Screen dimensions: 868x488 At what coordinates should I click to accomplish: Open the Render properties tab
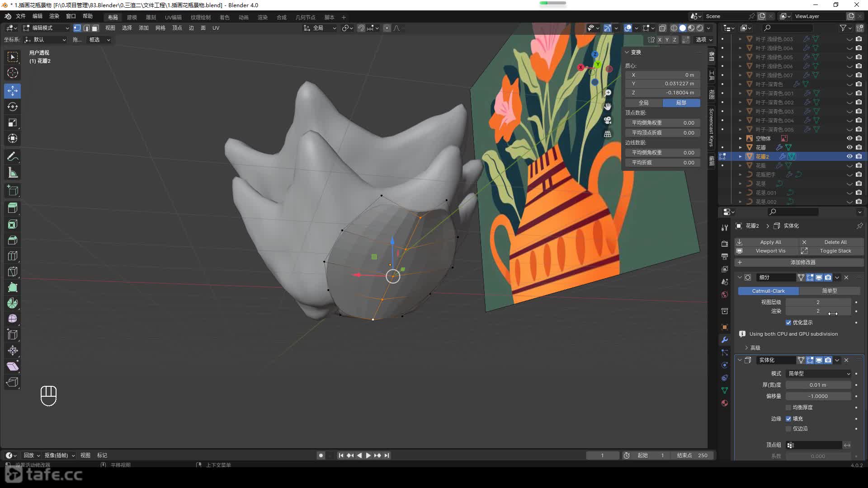tap(725, 244)
